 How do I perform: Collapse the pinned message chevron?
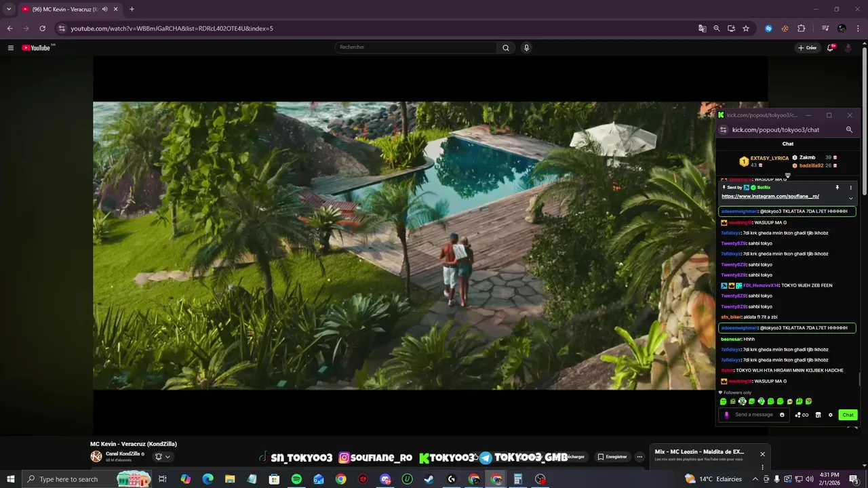pyautogui.click(x=851, y=199)
